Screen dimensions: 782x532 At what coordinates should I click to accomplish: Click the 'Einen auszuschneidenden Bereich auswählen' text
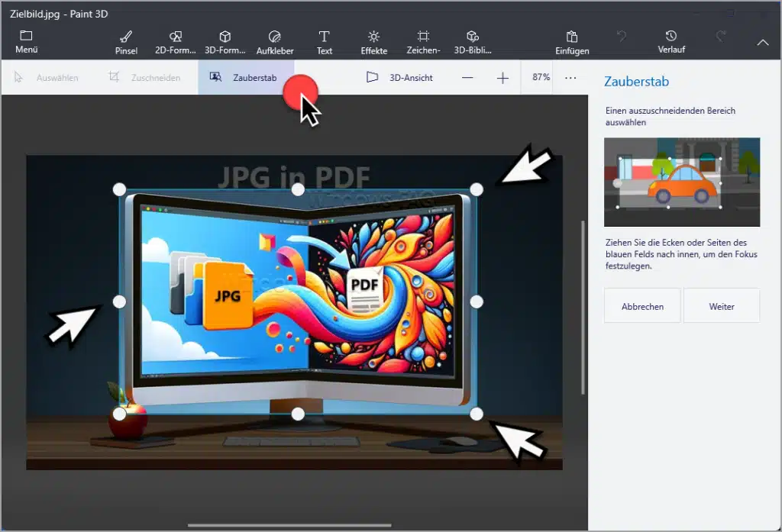671,116
